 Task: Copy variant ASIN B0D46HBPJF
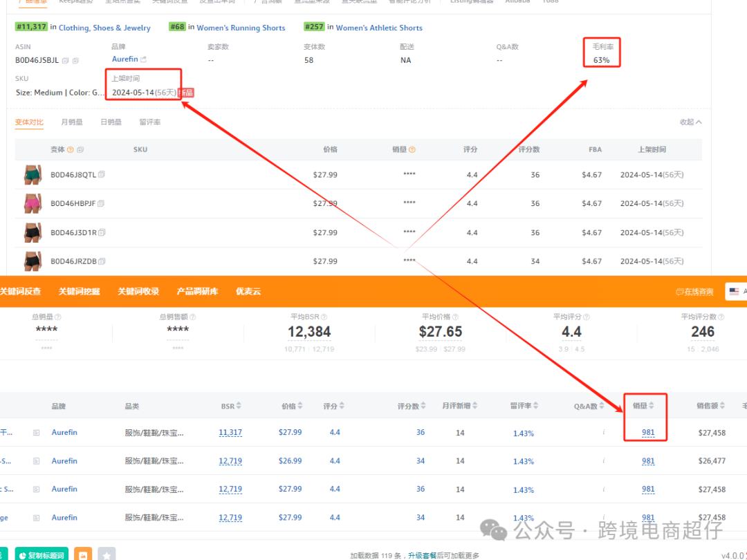(101, 204)
